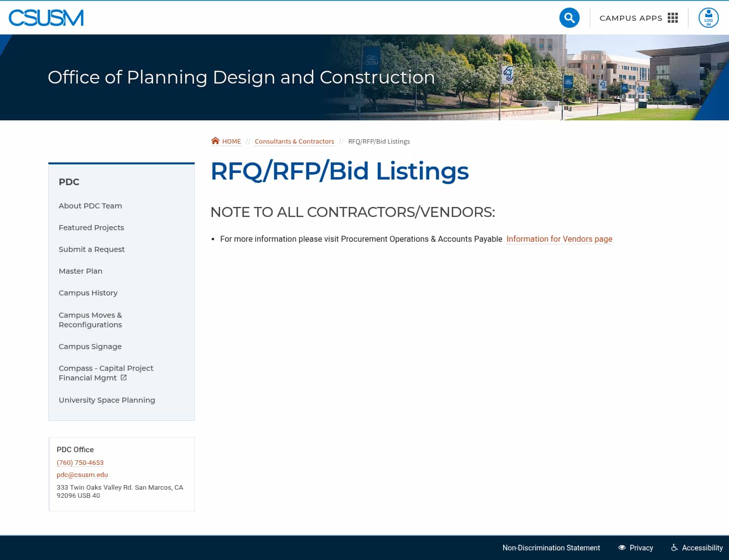This screenshot has width=729, height=560.
Task: Click the home icon in the breadcrumb
Action: point(215,141)
